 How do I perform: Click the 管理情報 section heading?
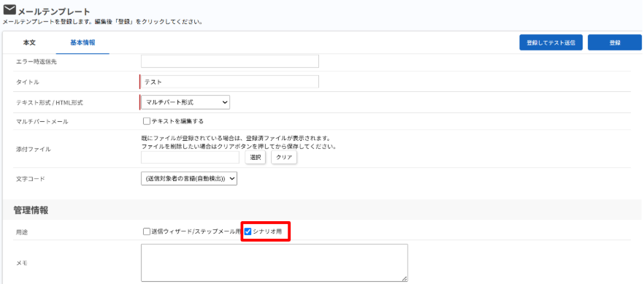[x=31, y=210]
